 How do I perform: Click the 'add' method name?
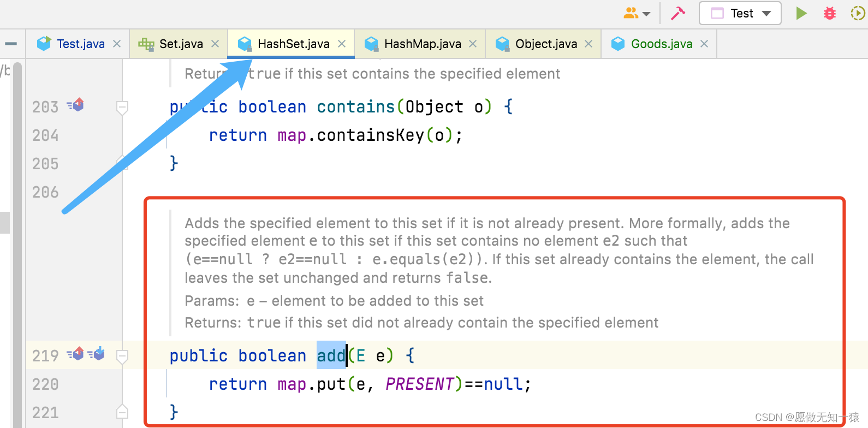point(331,356)
